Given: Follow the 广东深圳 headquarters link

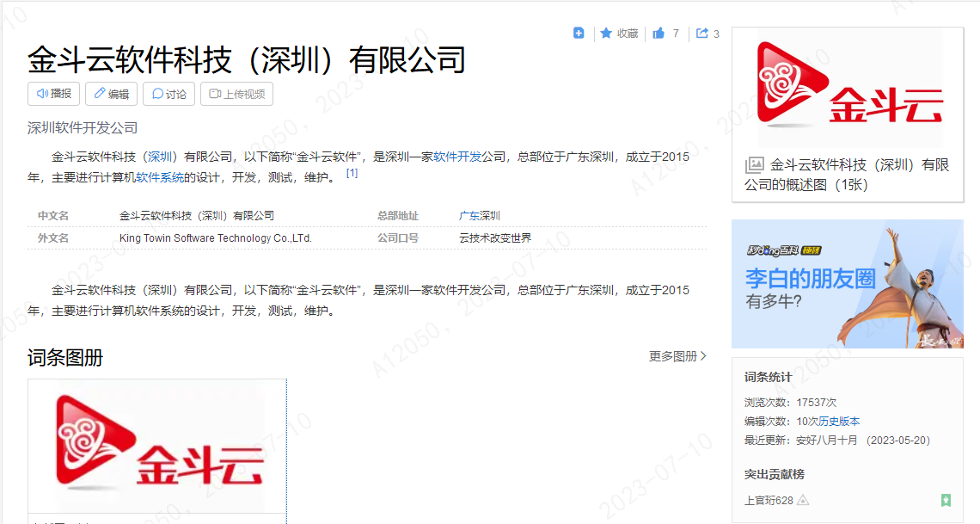Looking at the screenshot, I should (x=480, y=215).
